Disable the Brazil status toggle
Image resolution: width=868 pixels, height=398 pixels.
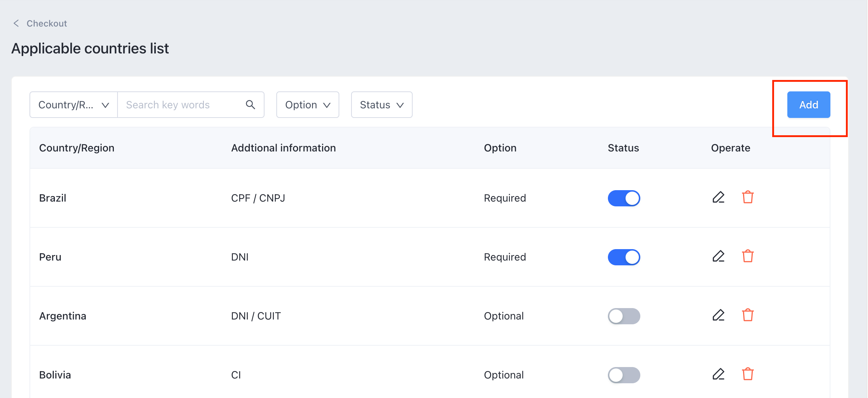click(624, 198)
